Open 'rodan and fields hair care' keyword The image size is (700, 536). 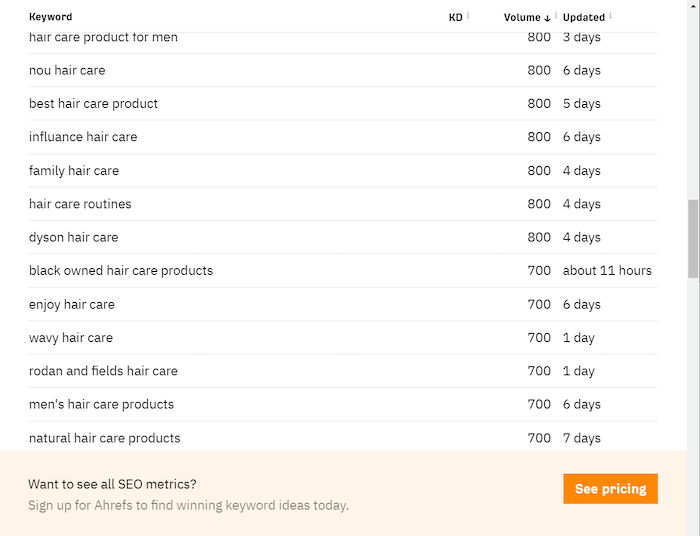click(103, 371)
